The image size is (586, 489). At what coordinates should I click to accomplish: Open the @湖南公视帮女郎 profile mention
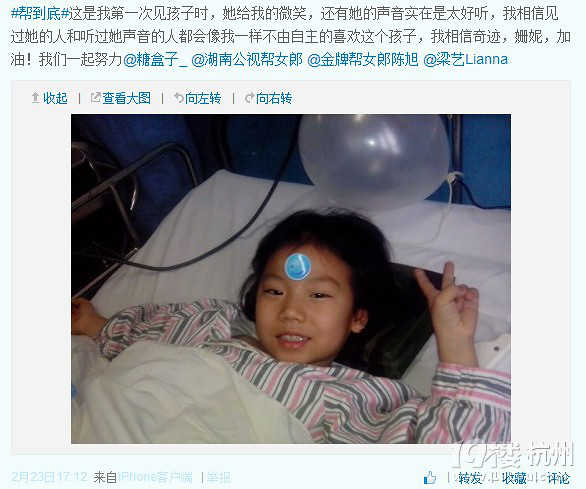click(247, 59)
